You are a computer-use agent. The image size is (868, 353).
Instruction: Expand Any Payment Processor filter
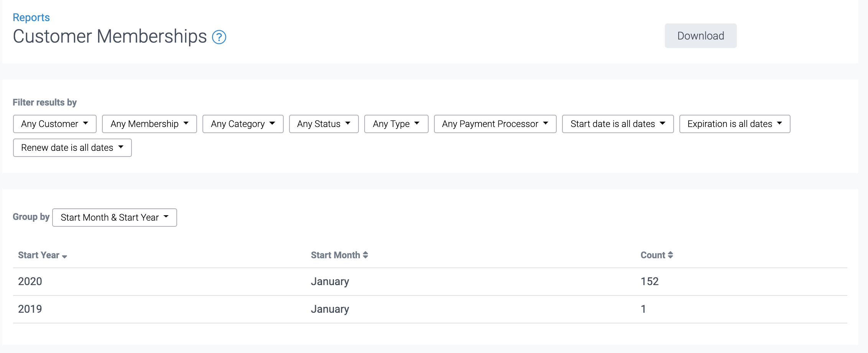(495, 124)
